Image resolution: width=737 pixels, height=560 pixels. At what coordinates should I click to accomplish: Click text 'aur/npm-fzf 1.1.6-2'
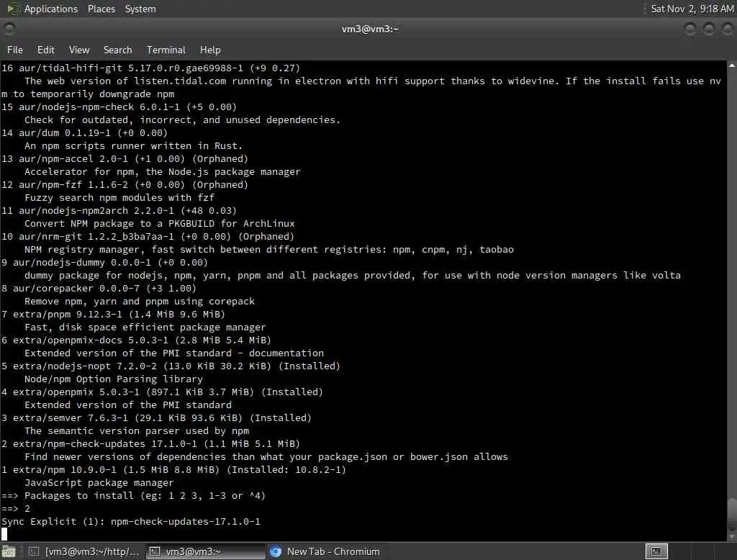pos(73,185)
